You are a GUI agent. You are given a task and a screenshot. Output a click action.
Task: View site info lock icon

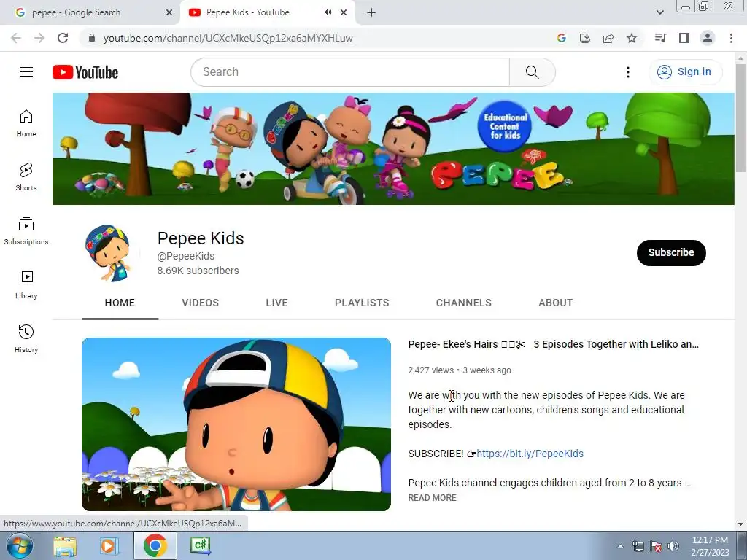pyautogui.click(x=92, y=38)
